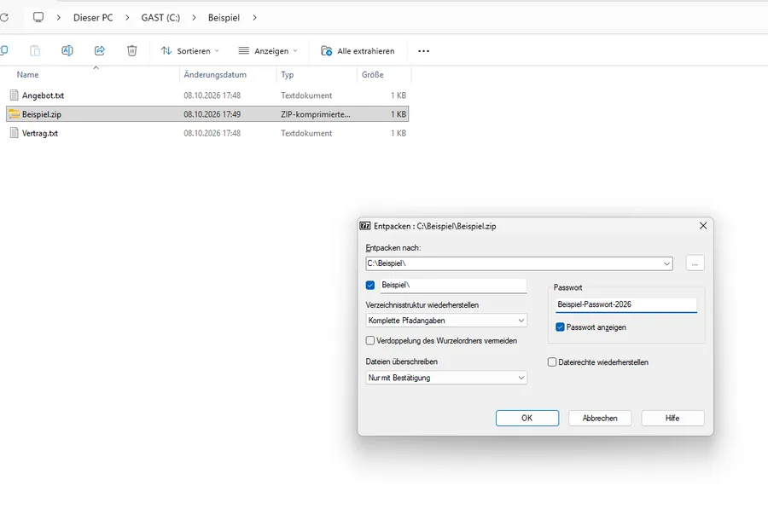
Task: Select the Vertrag.txt file name
Action: [40, 133]
